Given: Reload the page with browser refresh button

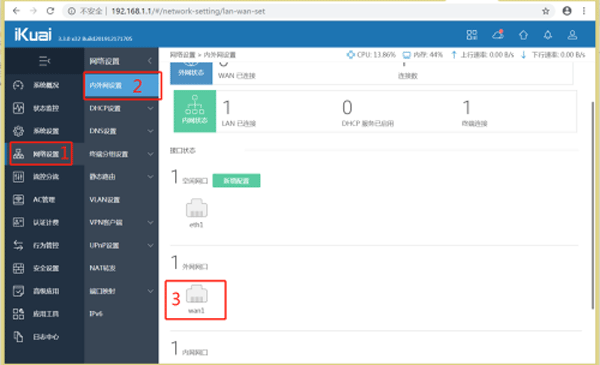Looking at the screenshot, I should click(x=50, y=11).
